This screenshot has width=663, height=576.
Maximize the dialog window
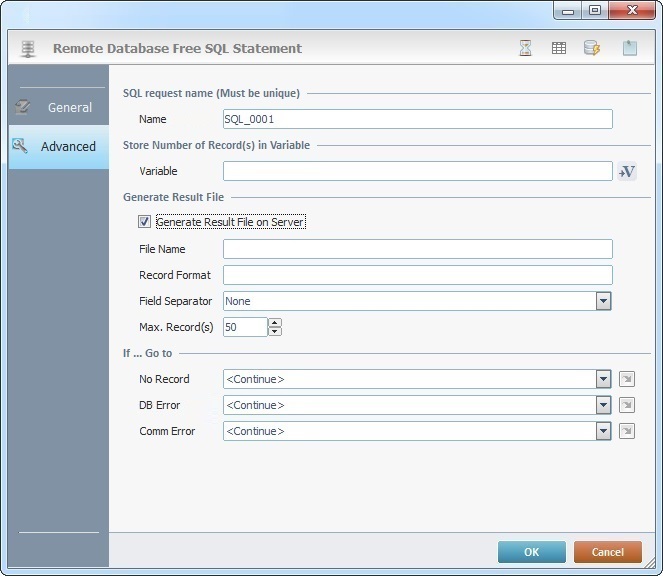tap(595, 10)
